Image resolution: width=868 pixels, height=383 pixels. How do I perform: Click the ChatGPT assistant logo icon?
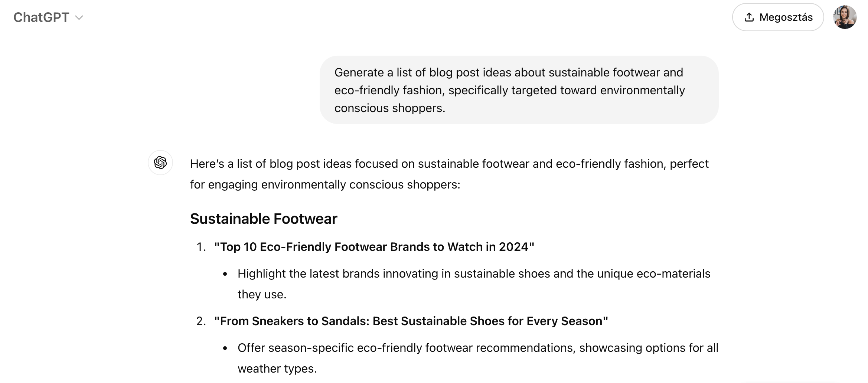[160, 163]
